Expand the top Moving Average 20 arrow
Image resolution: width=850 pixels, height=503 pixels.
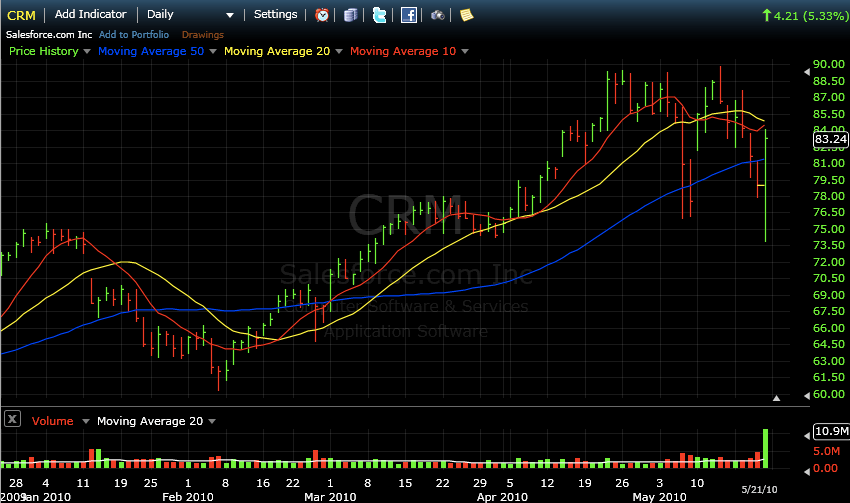click(339, 51)
